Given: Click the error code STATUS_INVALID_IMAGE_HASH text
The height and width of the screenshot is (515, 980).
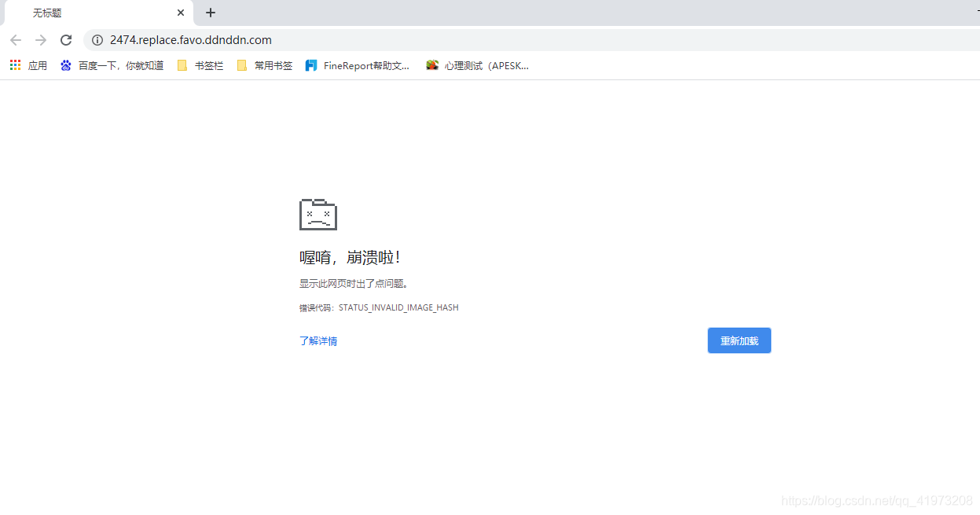Looking at the screenshot, I should 398,307.
